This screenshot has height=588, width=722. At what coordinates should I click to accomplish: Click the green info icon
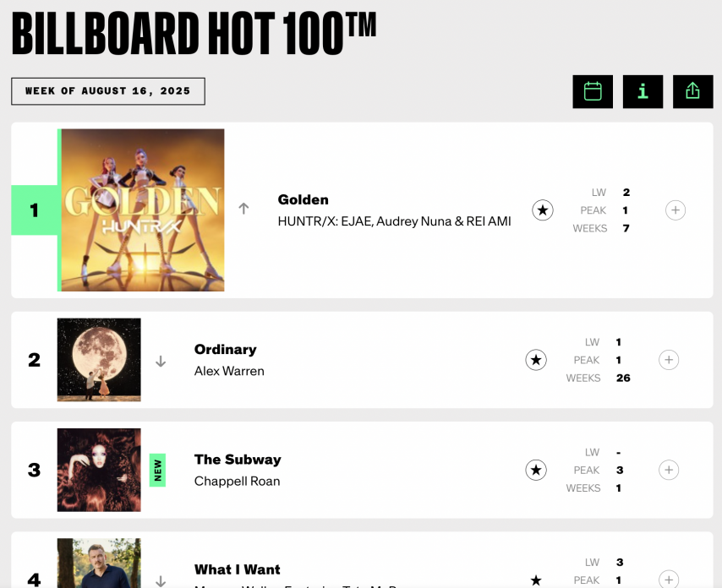pyautogui.click(x=643, y=91)
